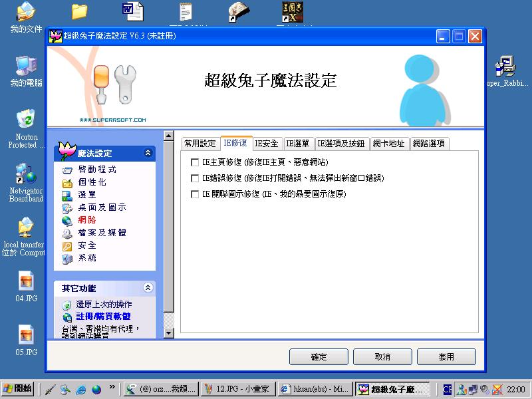Click the 超級兔子 taskbar button
Image resolution: width=532 pixels, height=399 pixels.
(x=392, y=389)
